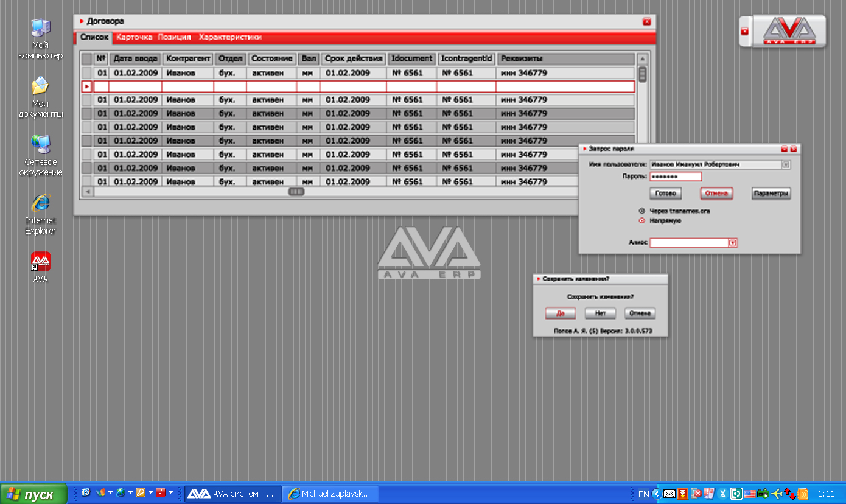This screenshot has width=846, height=504.
Task: Click the Готово button
Action: click(x=665, y=194)
